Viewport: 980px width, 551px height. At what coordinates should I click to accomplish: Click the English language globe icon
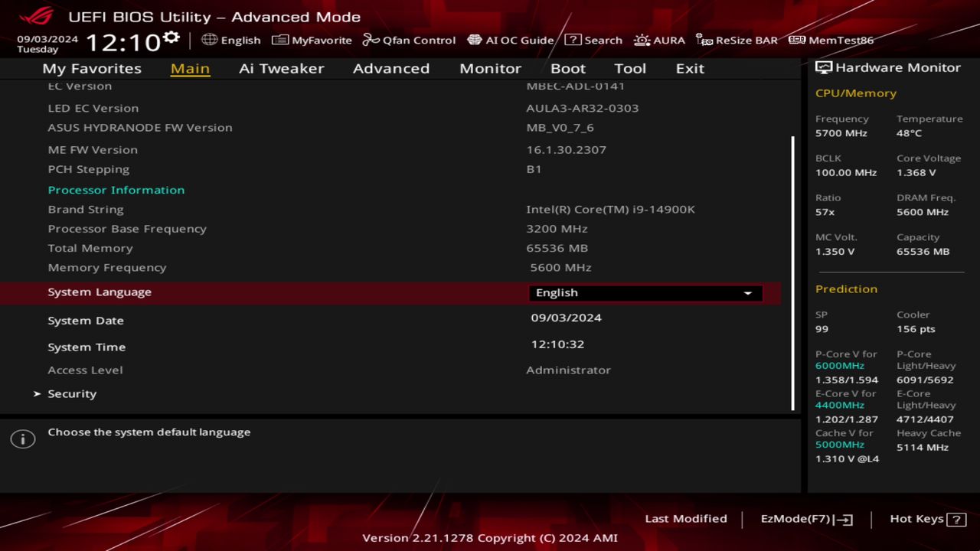pyautogui.click(x=209, y=40)
